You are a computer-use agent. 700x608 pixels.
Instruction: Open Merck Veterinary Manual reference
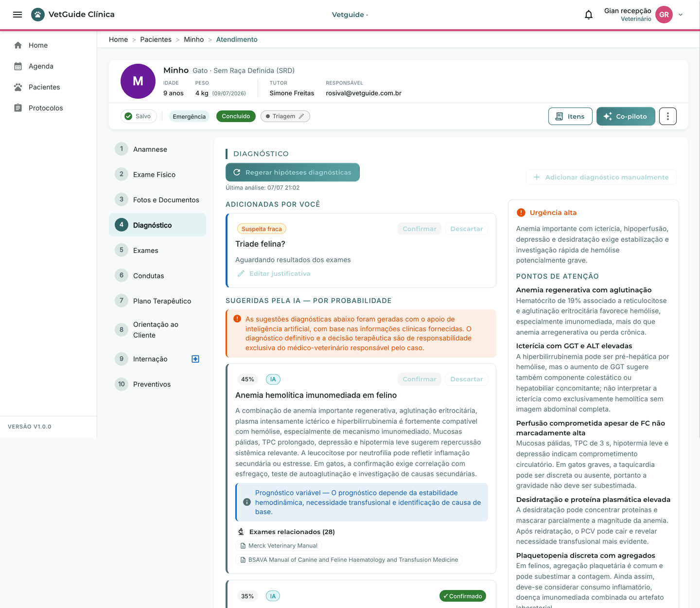coord(279,546)
